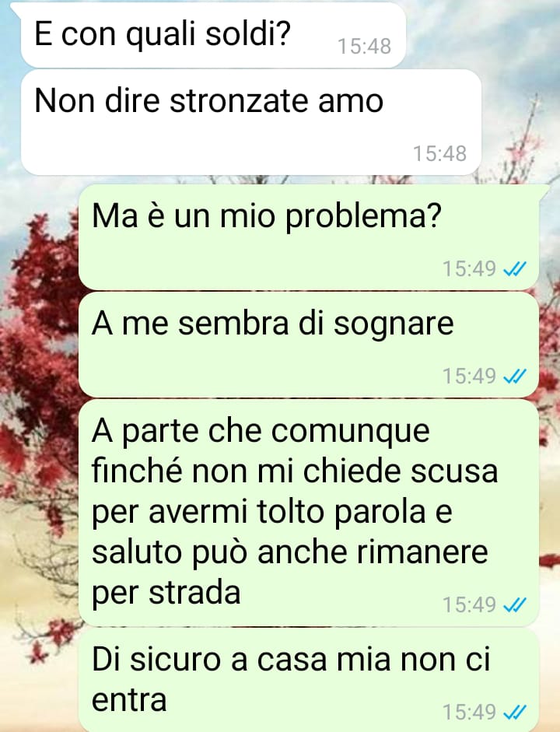
Task: Select the 'Non dire stronzate amo' message
Action: click(x=251, y=122)
